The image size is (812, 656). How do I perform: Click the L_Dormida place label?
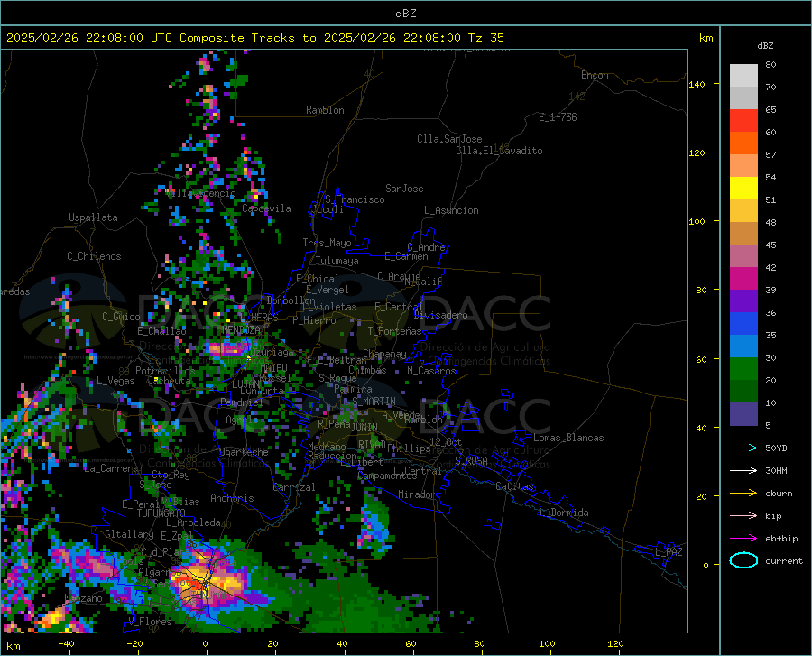[x=564, y=513]
